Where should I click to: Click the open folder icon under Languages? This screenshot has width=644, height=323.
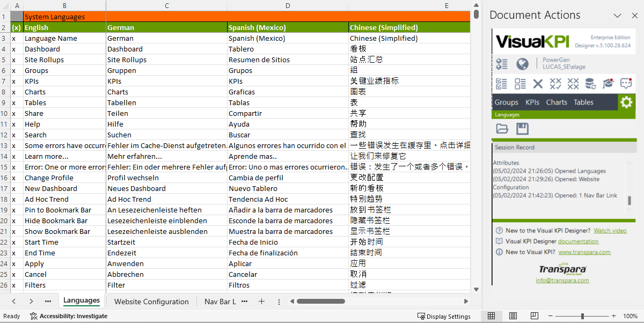point(502,128)
